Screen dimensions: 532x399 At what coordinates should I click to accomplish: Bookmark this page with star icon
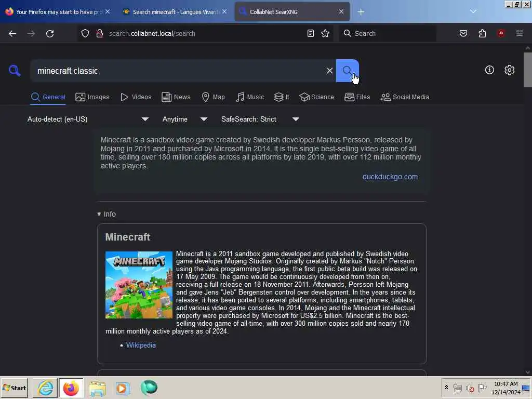325,33
